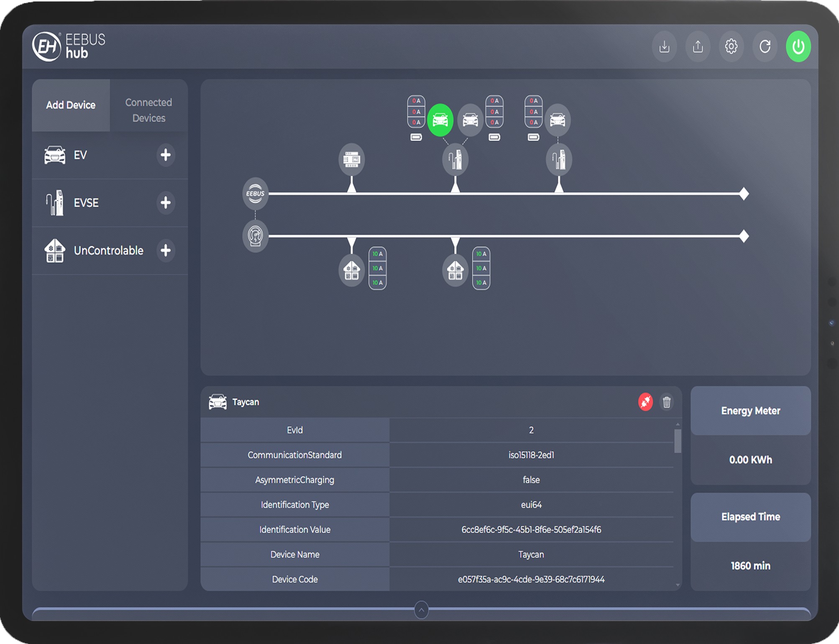Viewport: 839px width, 644px height.
Task: Toggle the red unplug icon for Taycan
Action: [645, 402]
